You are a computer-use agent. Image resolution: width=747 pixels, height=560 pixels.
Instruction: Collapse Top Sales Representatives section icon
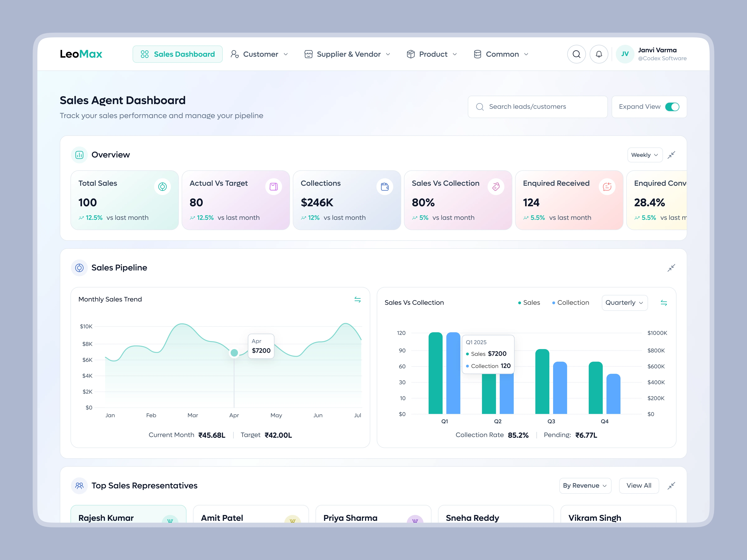[671, 486]
